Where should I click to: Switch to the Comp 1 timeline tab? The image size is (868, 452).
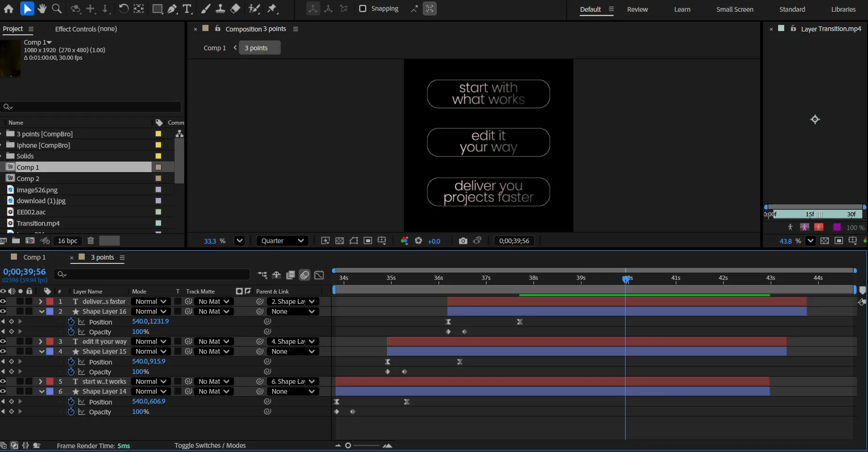coord(34,257)
